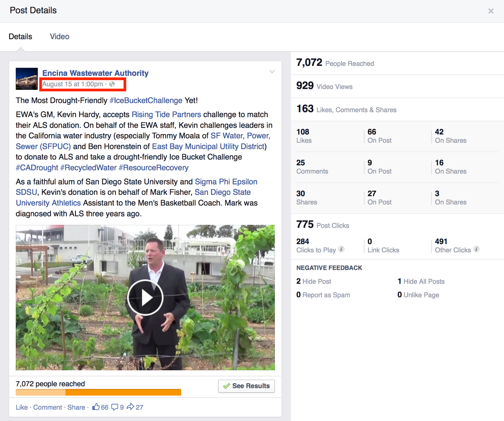Open the Sigma Phi Epsilon SDSU link
The width and height of the screenshot is (504, 421).
136,187
